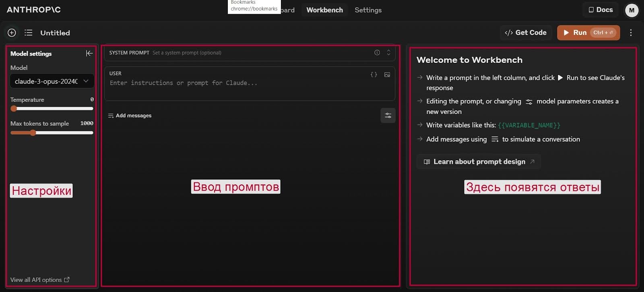Switch to the Settings tab
644x292 pixels.
pos(368,10)
